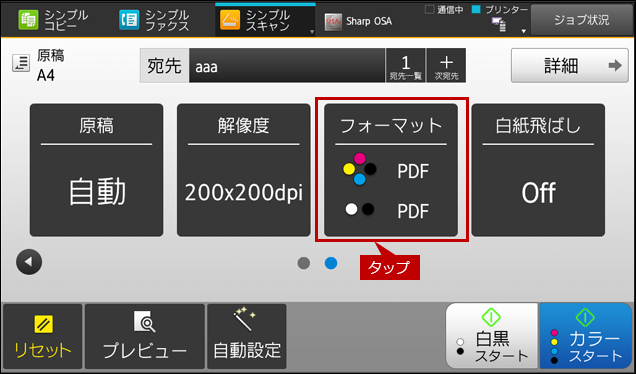
Task: Go to previous page with left arrow
Action: point(29,262)
